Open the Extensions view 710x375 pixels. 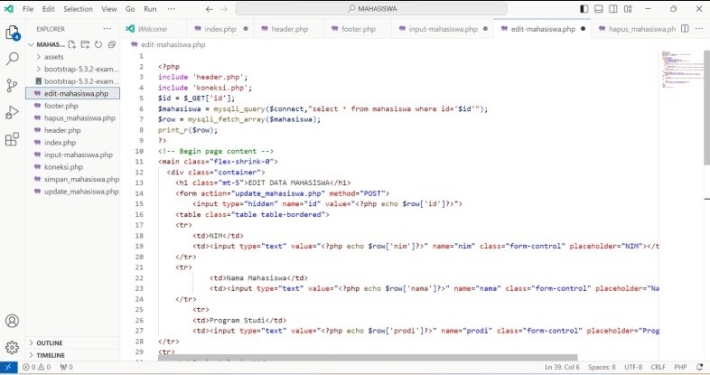click(12, 139)
